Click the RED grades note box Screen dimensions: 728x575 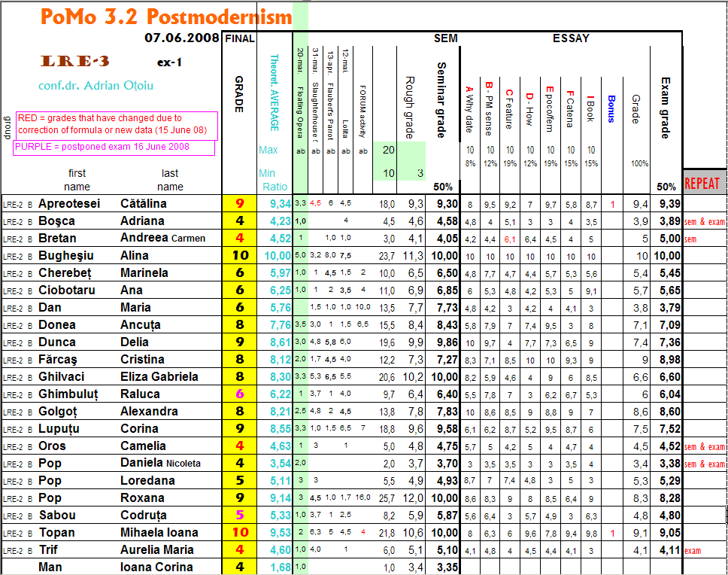(x=117, y=126)
